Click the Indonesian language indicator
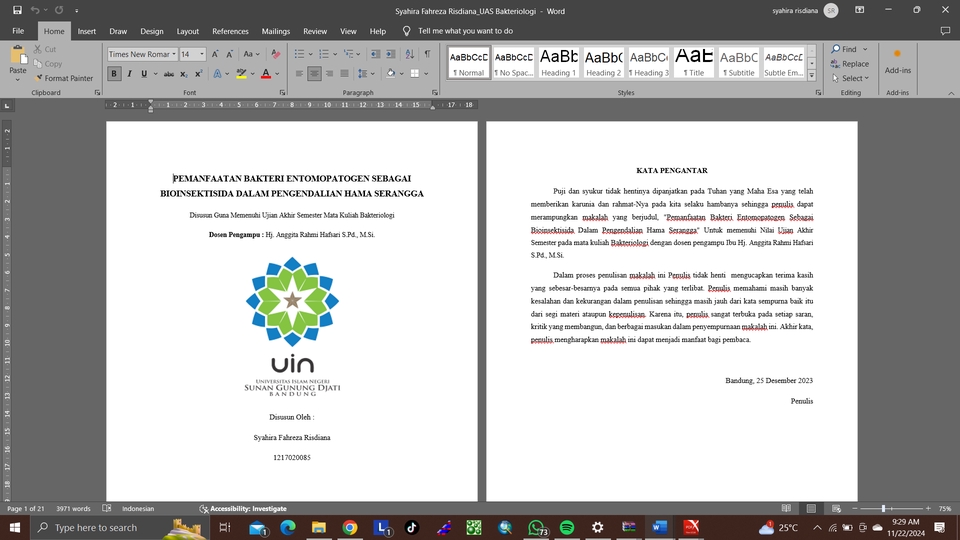Image resolution: width=960 pixels, height=540 pixels. tap(138, 508)
